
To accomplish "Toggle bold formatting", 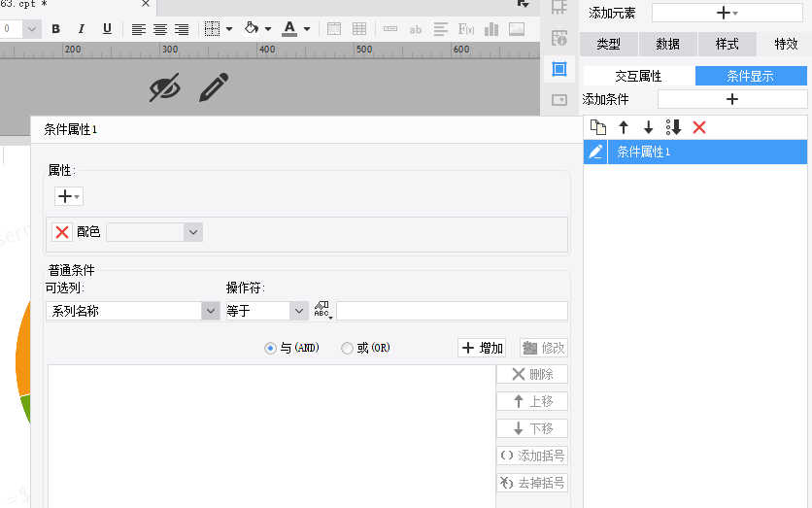I will (56, 29).
